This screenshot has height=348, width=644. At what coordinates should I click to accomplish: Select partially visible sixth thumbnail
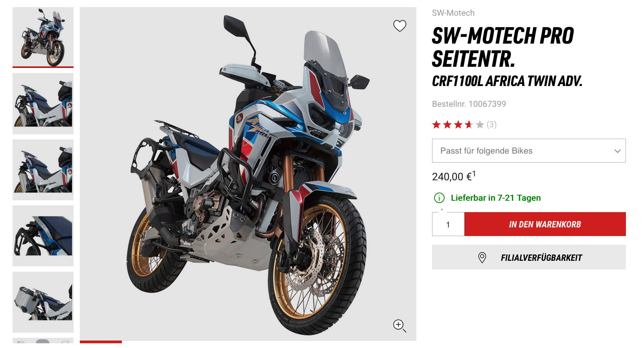point(43,341)
